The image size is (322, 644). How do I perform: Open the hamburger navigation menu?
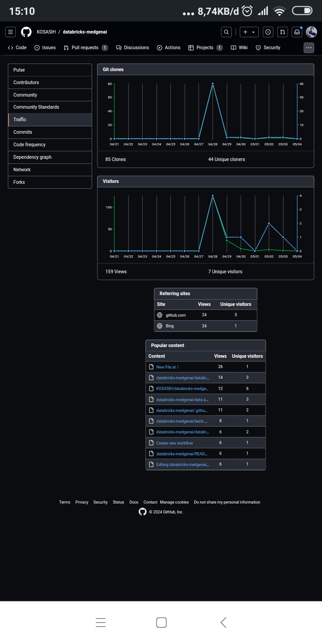[11, 32]
